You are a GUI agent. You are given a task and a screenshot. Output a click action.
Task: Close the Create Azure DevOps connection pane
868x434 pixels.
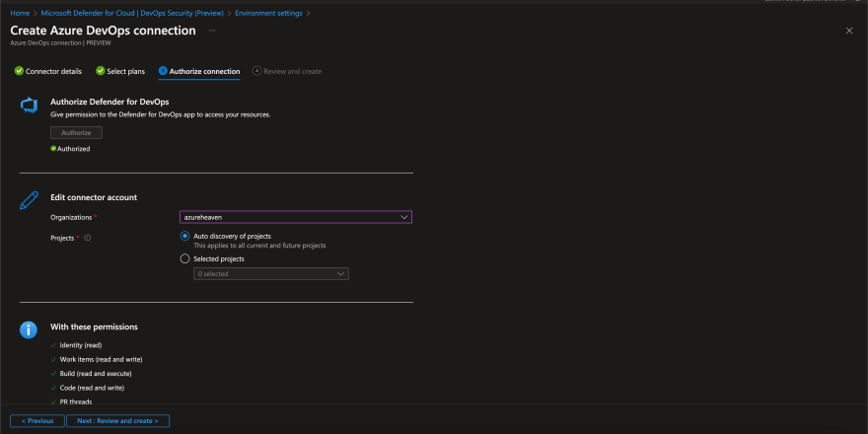pos(849,31)
